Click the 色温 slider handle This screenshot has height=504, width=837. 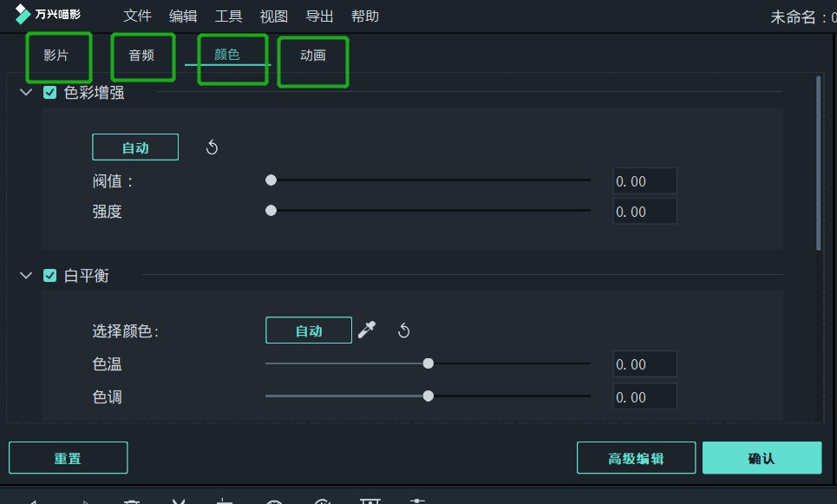[x=428, y=364]
